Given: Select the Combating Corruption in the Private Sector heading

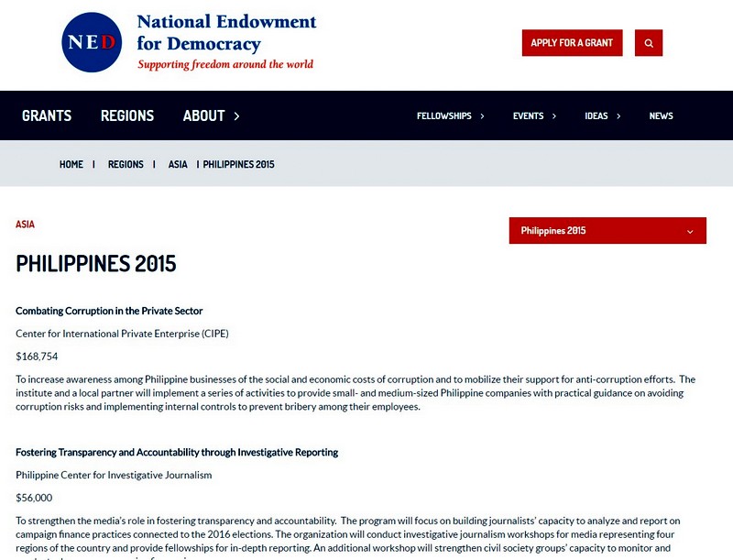Looking at the screenshot, I should point(109,311).
